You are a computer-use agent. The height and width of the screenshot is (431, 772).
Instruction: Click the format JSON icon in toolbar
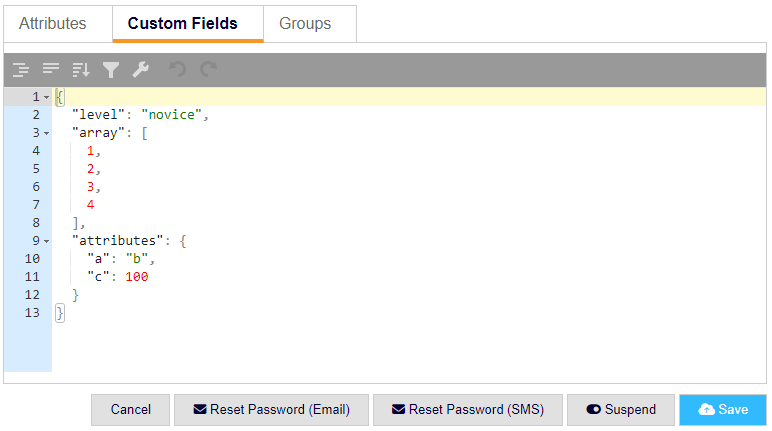click(x=21, y=69)
